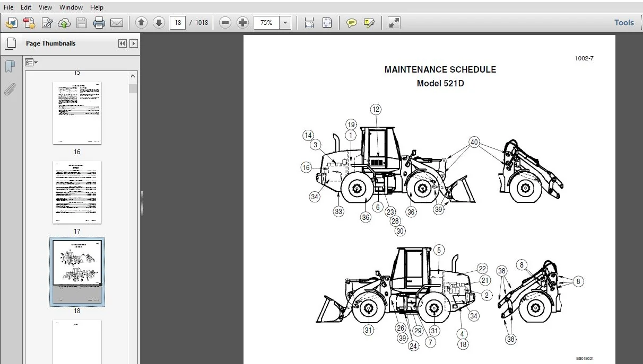Open the Attachments paperclip panel icon
This screenshot has width=643, height=364.
10,89
